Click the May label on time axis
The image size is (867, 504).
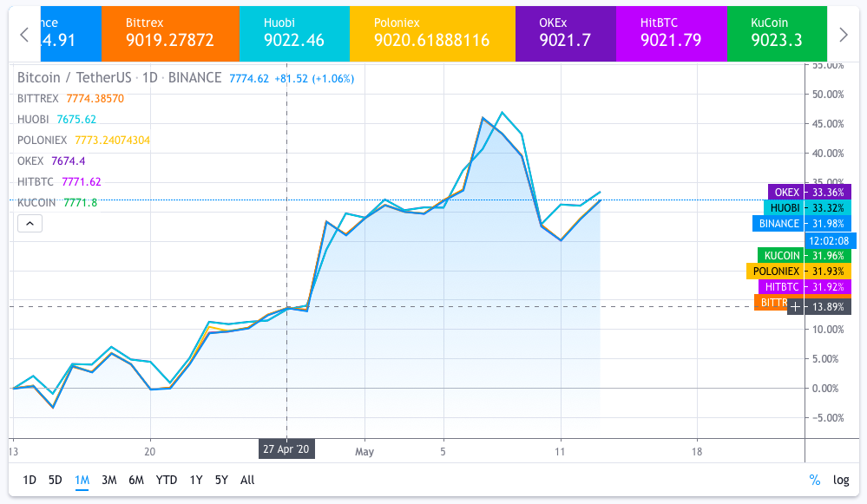pos(365,451)
